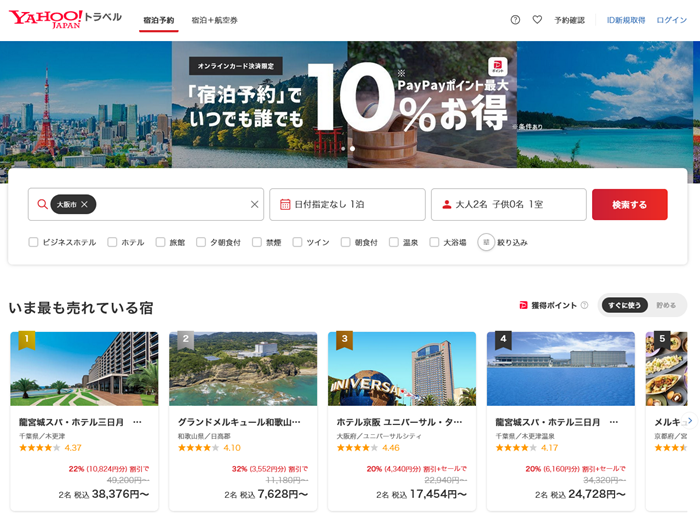The height and width of the screenshot is (523, 700).
Task: Toggle 大浴場 checkbox
Action: (434, 242)
